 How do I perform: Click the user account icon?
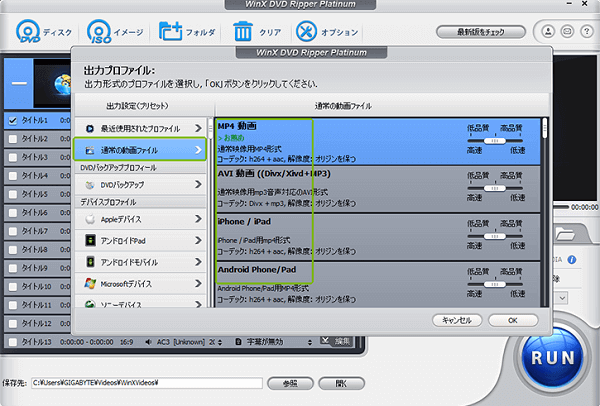coord(548,31)
